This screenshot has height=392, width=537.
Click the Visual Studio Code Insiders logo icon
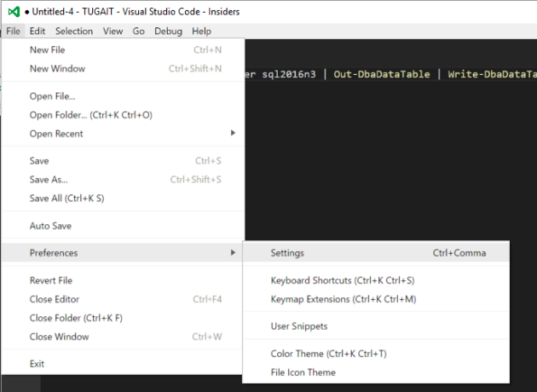pyautogui.click(x=12, y=13)
